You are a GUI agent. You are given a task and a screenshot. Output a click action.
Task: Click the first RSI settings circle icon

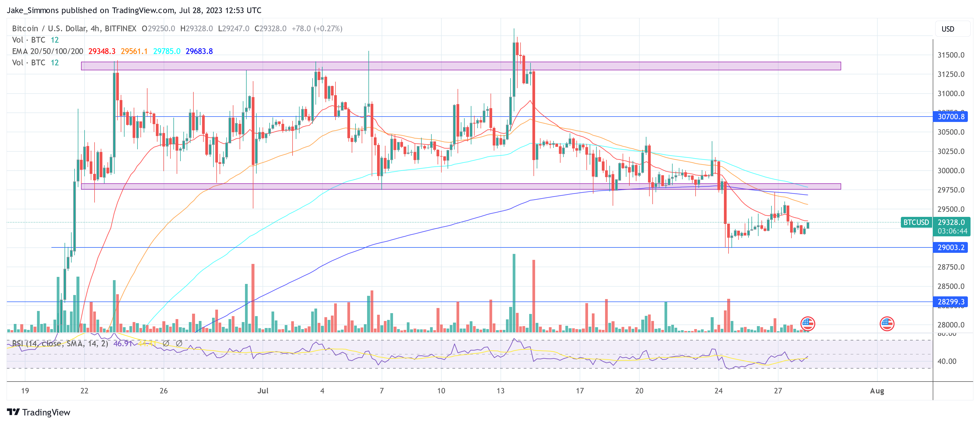point(166,343)
